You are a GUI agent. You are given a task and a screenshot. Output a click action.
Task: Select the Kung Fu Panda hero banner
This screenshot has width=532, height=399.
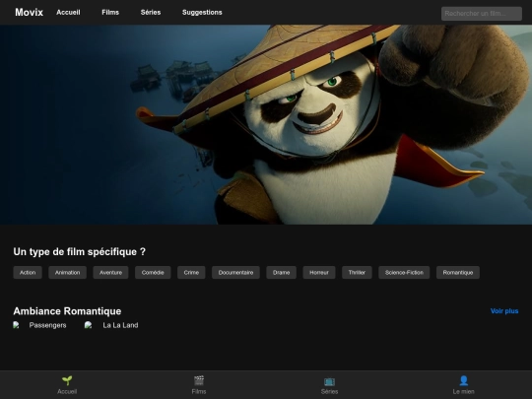pyautogui.click(x=266, y=124)
